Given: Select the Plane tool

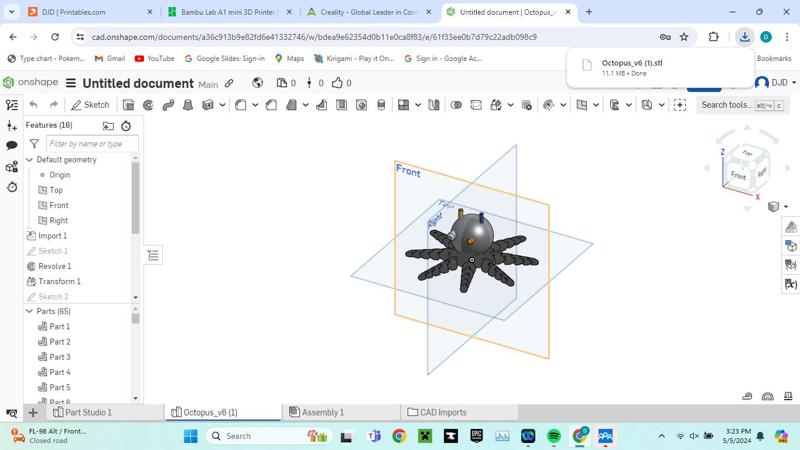Looking at the screenshot, I should (582, 105).
